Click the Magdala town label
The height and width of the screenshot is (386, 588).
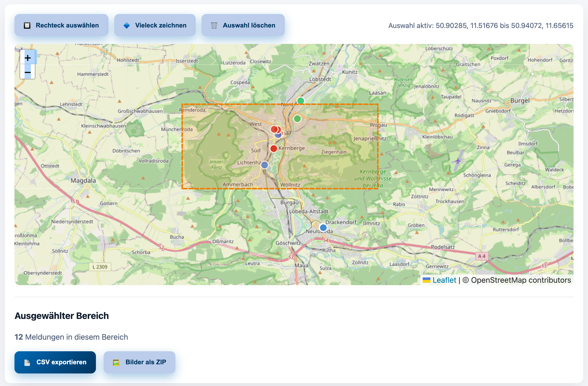[x=83, y=180]
